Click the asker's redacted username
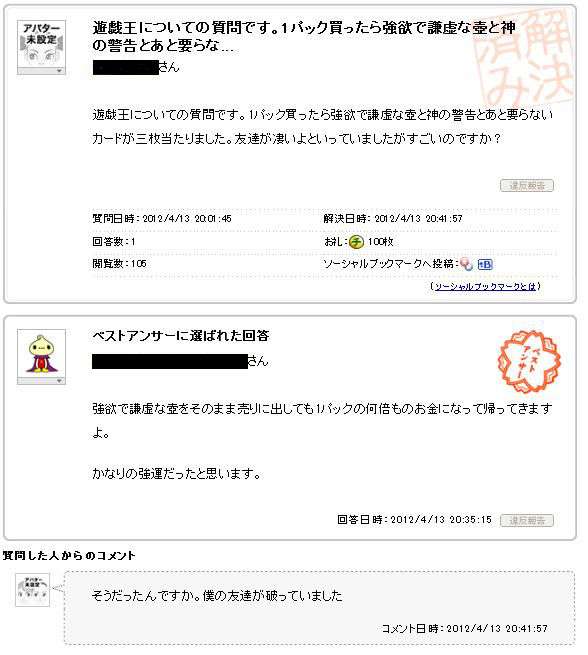This screenshot has height=655, width=588. (x=125, y=67)
